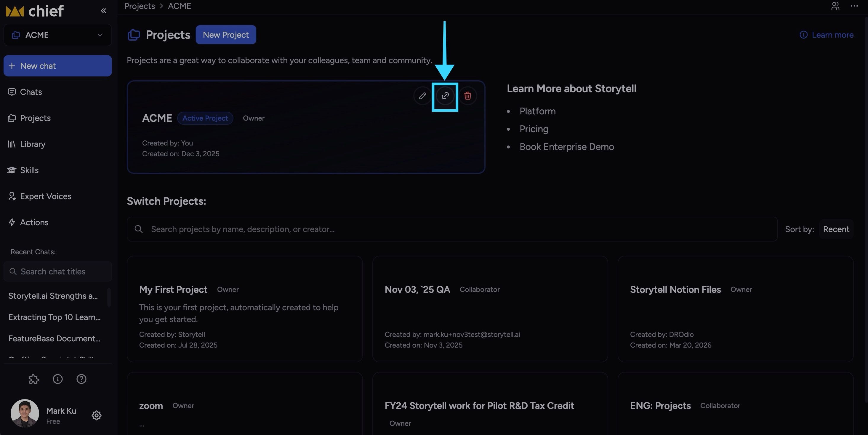Click the puzzle piece extensions icon
Screen dimensions: 868x435
pyautogui.click(x=34, y=379)
